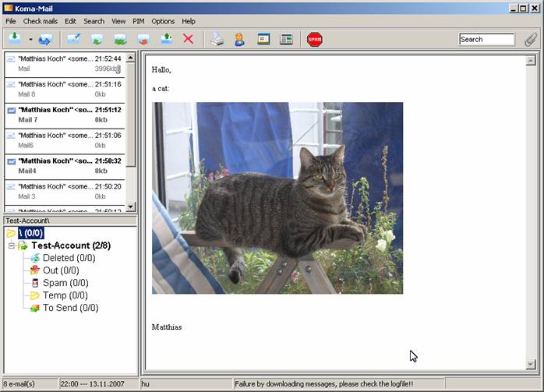This screenshot has width=544, height=392.
Task: Click the envelope icon of Mail4
Action: (12, 161)
